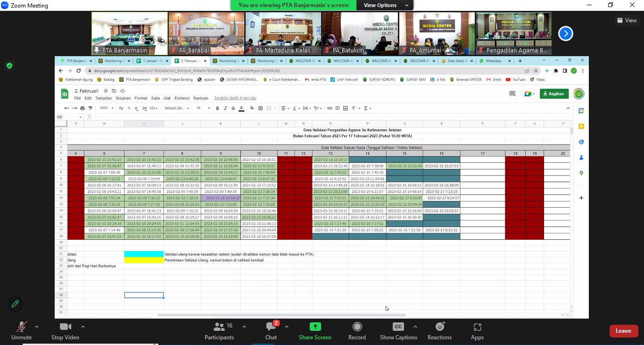The width and height of the screenshot is (644, 345).
Task: Leave the meeting
Action: coord(623,331)
